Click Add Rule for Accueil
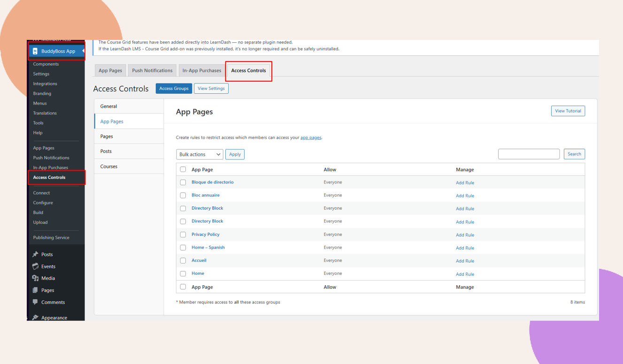623x364 pixels. coord(465,261)
